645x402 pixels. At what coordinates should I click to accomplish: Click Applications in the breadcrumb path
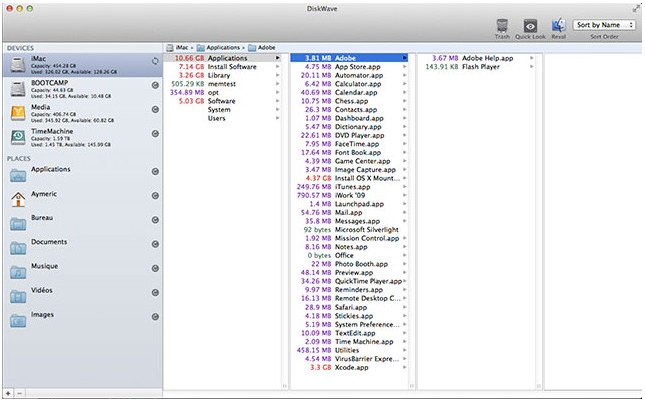click(223, 48)
